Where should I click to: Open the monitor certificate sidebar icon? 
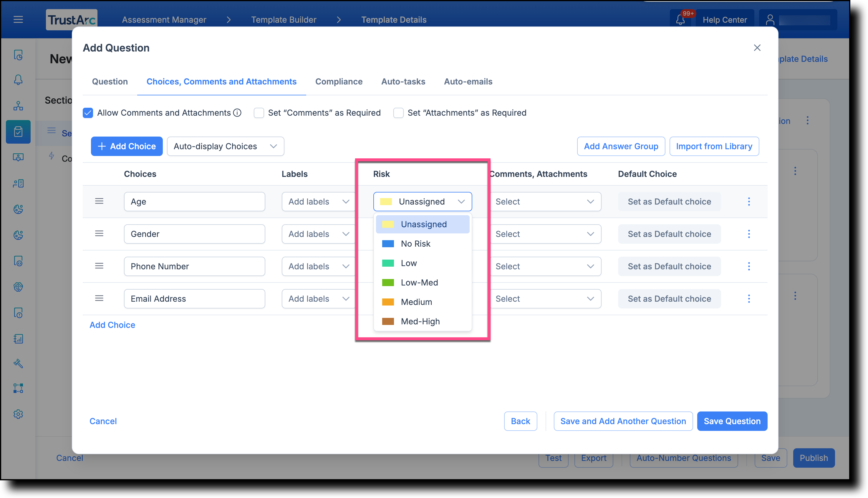(18, 157)
